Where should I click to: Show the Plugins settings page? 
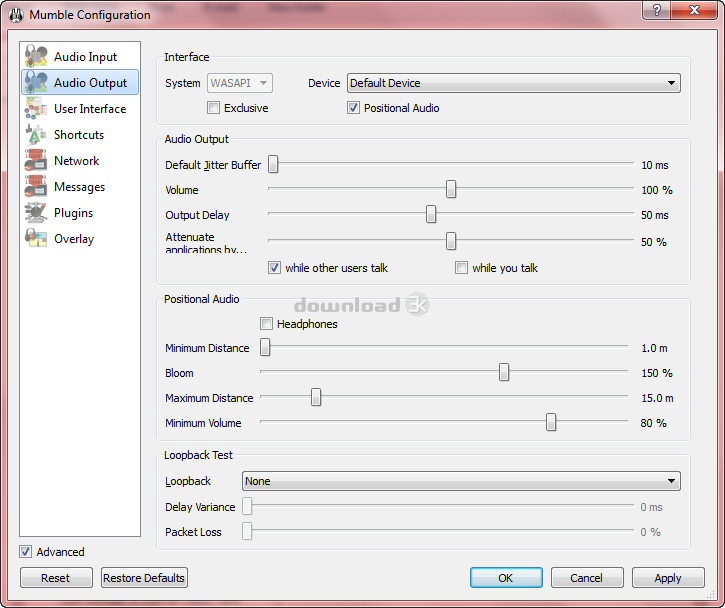pos(80,212)
